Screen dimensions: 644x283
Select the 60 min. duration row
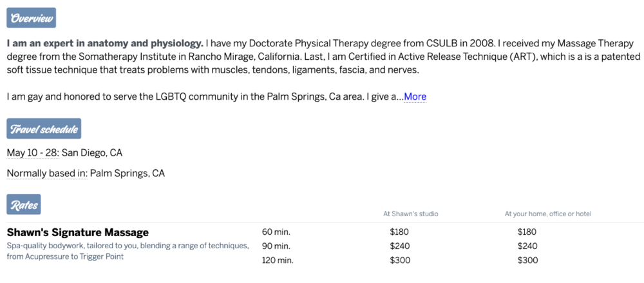pos(275,232)
